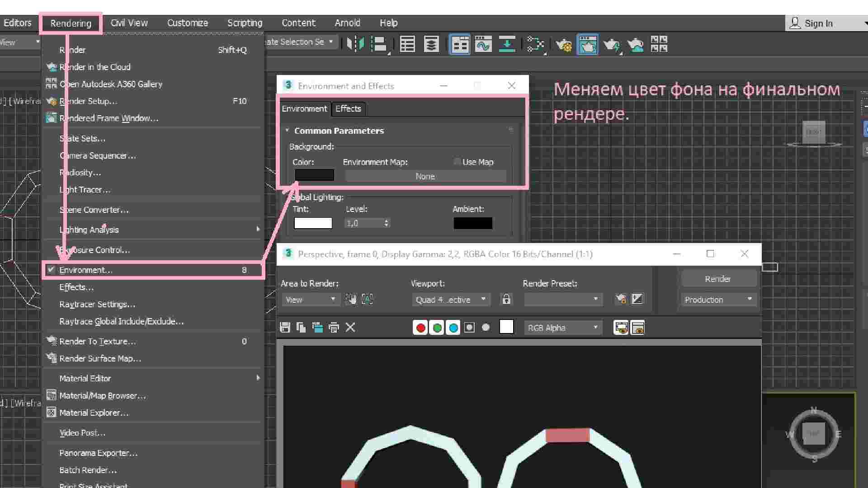Toggle the Red channel button
Screen dimensions: 868x488
click(x=420, y=328)
